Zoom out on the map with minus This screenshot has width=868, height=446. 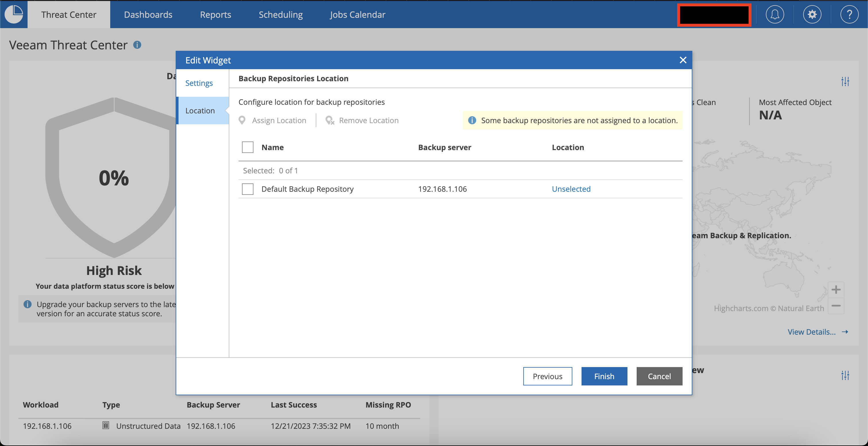click(836, 306)
